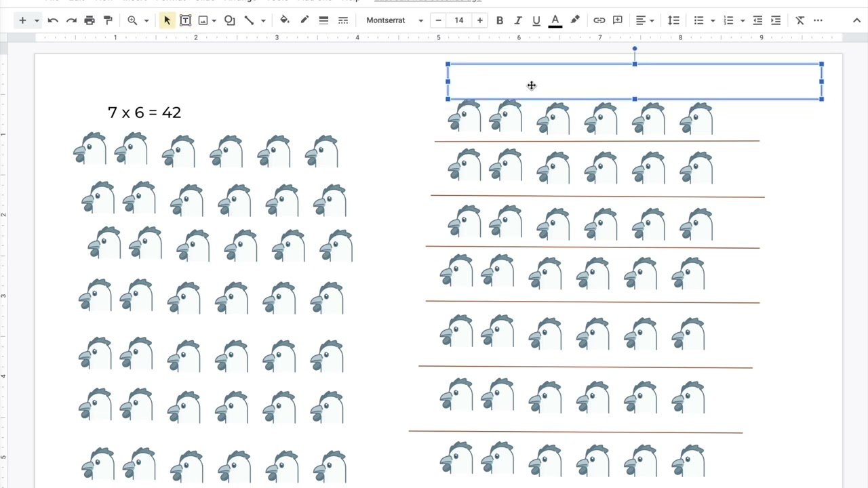Expand the numbered list style arrow
Screen dimensions: 868x488
click(743, 20)
